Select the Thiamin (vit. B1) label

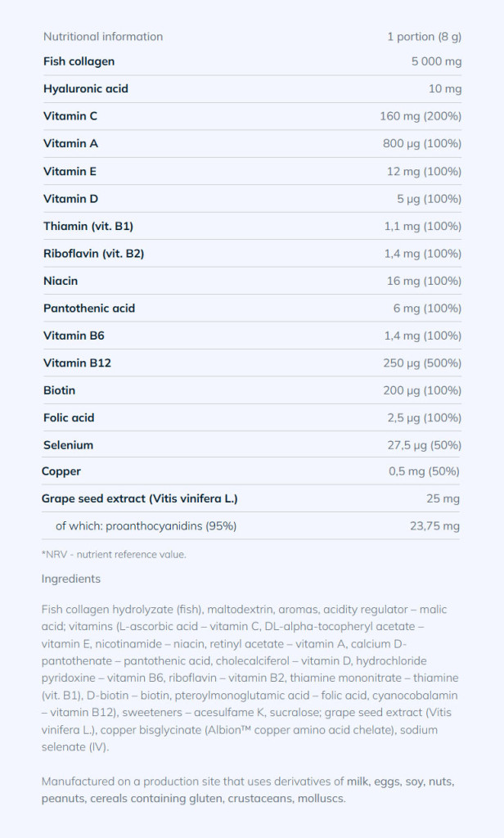[88, 226]
